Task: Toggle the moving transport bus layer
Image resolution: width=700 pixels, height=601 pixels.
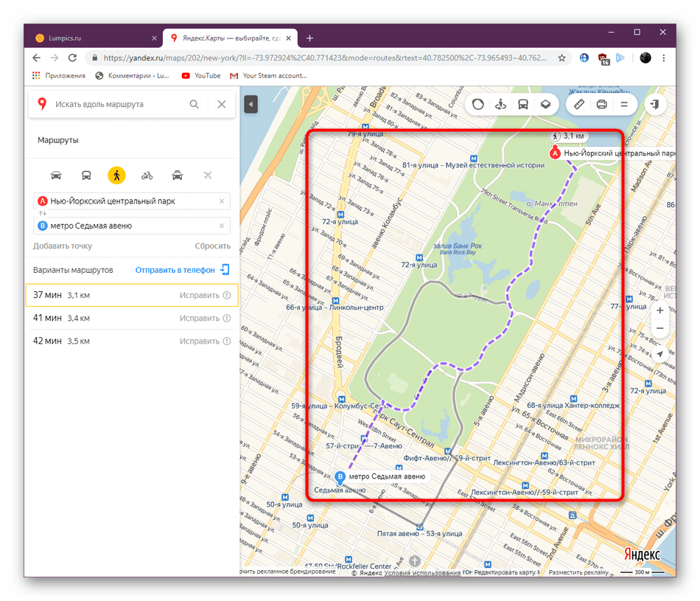Action: click(522, 104)
